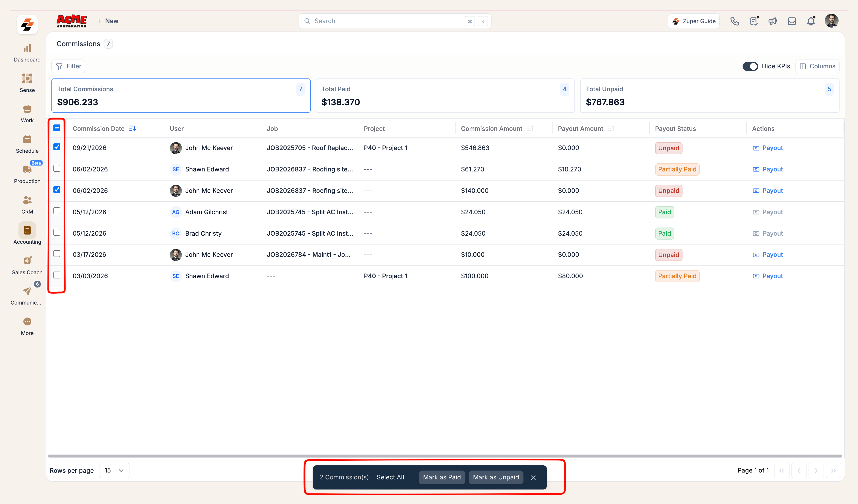Image resolution: width=858 pixels, height=504 pixels.
Task: Open the CRM people icon
Action: (x=27, y=200)
